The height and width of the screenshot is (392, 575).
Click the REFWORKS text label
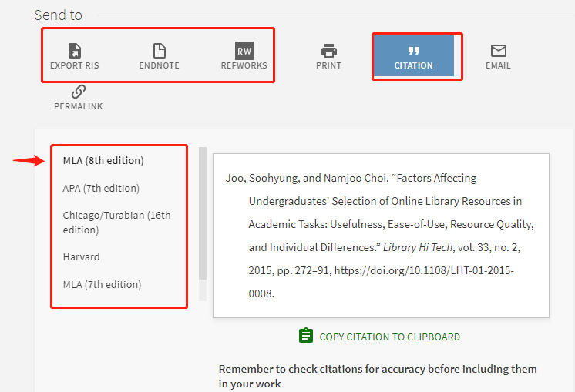[x=244, y=65]
